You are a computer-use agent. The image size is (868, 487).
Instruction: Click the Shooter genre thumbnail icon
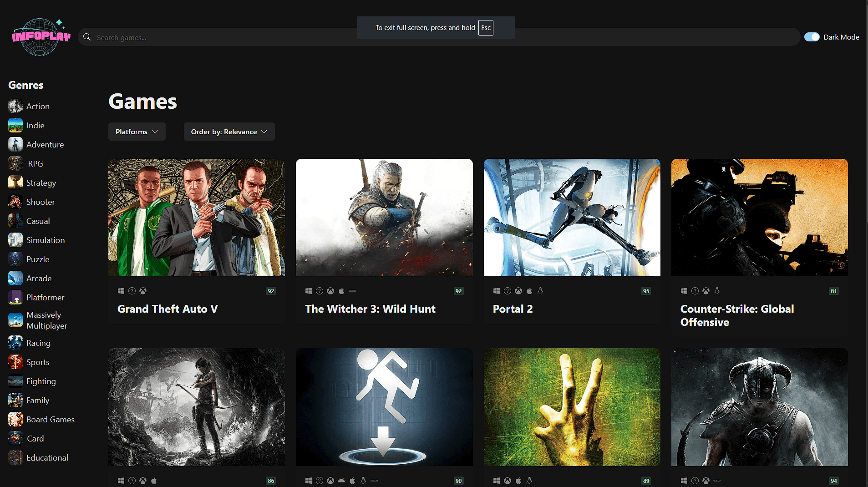pyautogui.click(x=15, y=202)
